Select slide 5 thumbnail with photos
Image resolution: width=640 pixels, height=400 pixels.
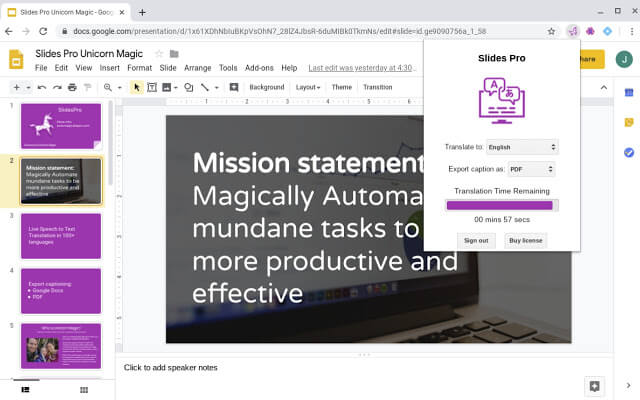tap(61, 346)
